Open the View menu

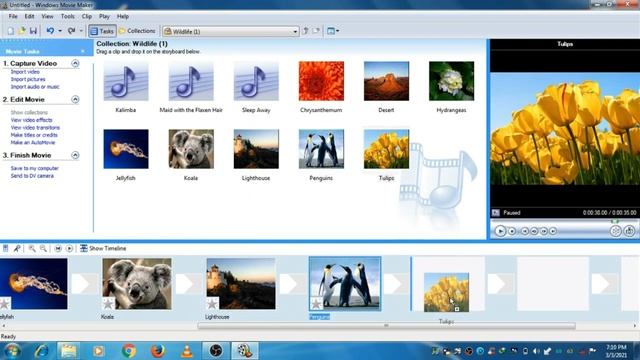(47, 16)
